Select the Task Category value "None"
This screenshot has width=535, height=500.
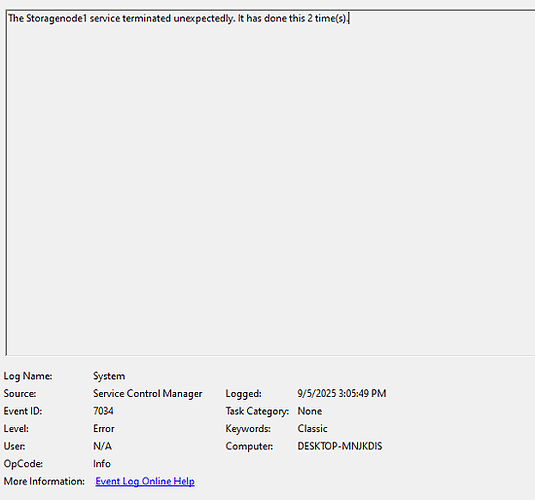[x=310, y=411]
